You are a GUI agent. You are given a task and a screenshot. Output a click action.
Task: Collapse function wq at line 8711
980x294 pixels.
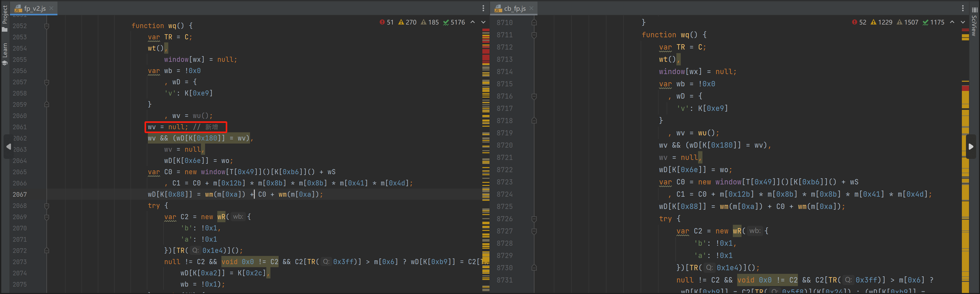534,35
